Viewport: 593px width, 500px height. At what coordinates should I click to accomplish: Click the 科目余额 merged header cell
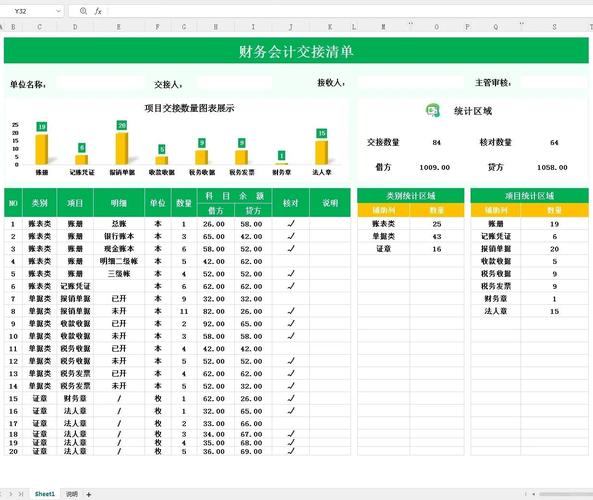click(234, 196)
